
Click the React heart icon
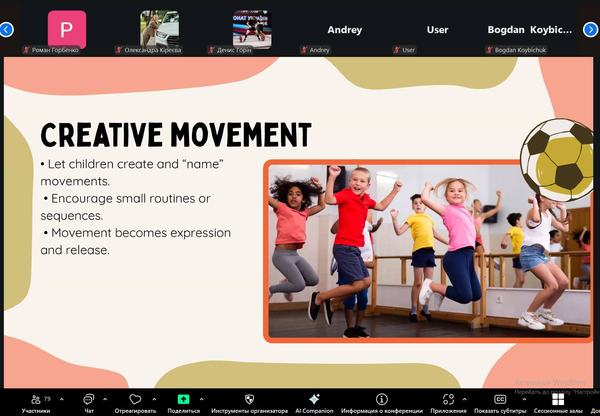pos(135,398)
